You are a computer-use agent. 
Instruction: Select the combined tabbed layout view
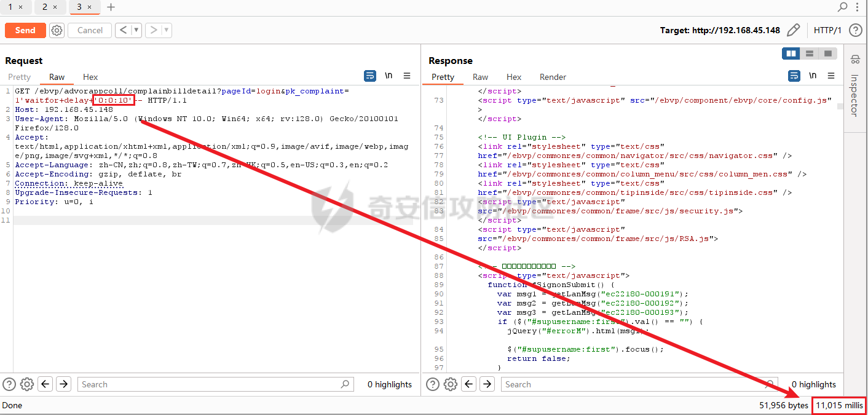pyautogui.click(x=828, y=53)
